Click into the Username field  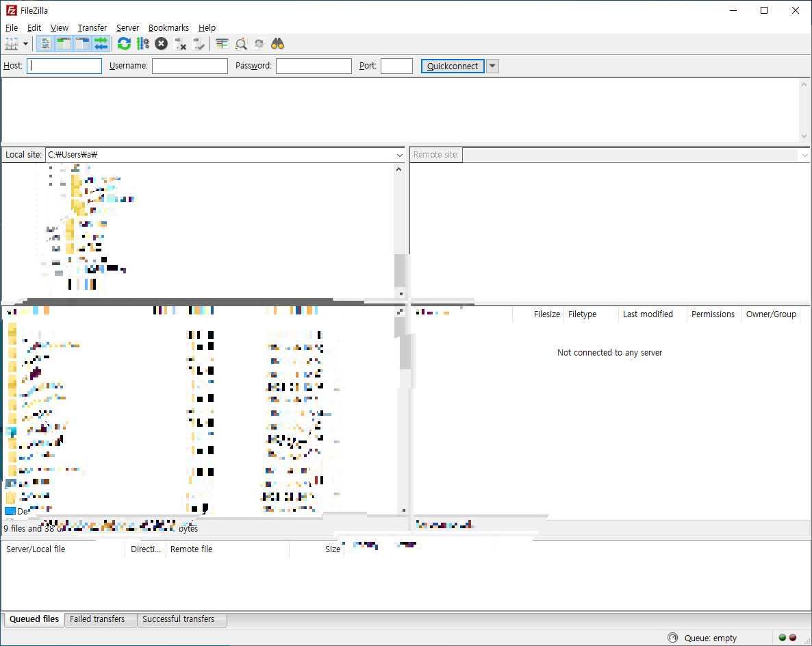(190, 66)
